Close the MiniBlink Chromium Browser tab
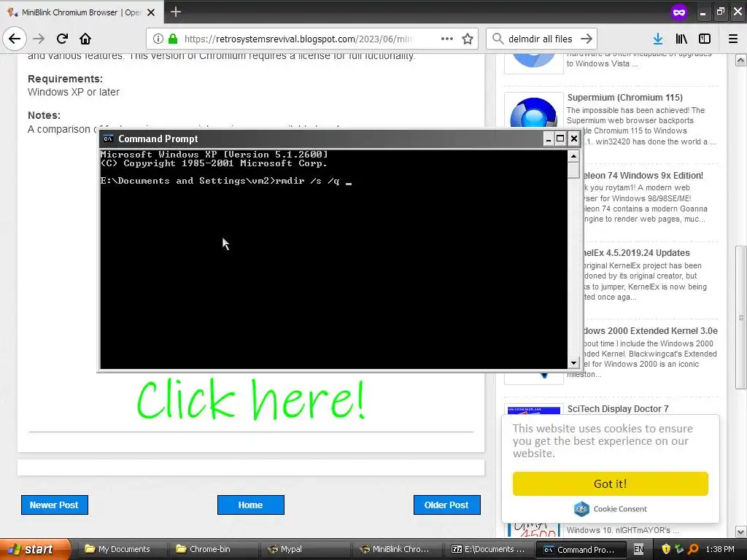Image resolution: width=747 pixels, height=560 pixels. click(151, 12)
